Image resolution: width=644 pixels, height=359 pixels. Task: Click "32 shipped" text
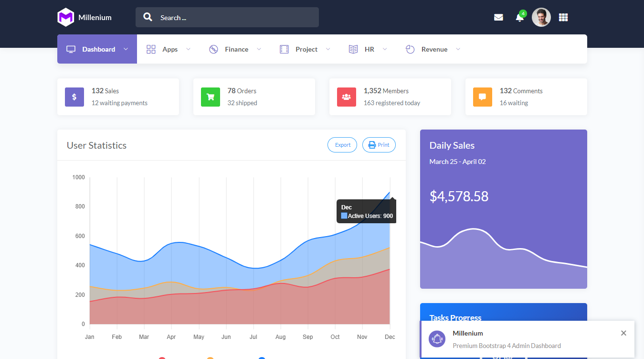pos(243,103)
